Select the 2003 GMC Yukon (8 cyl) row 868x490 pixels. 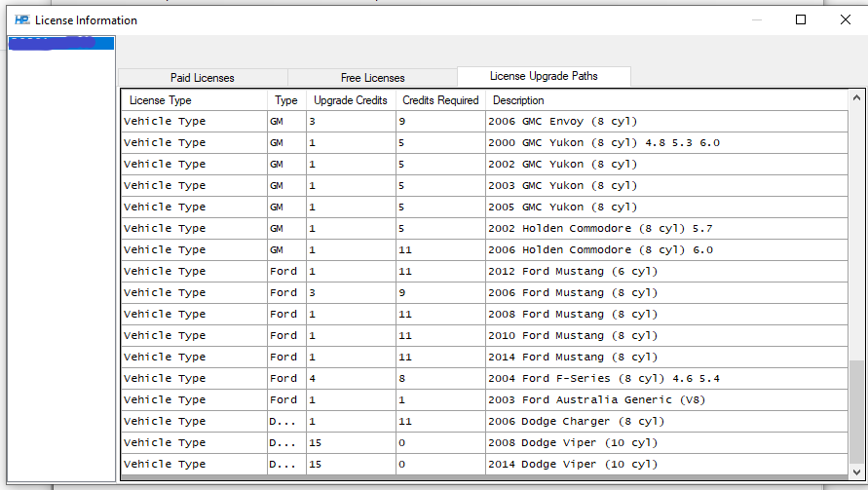point(484,185)
